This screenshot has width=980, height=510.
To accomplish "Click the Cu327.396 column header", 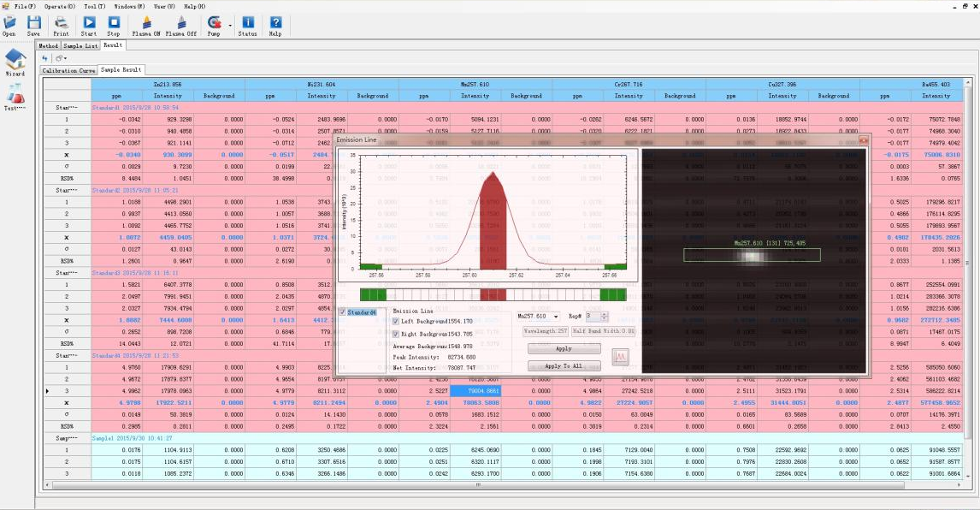I will pyautogui.click(x=782, y=84).
